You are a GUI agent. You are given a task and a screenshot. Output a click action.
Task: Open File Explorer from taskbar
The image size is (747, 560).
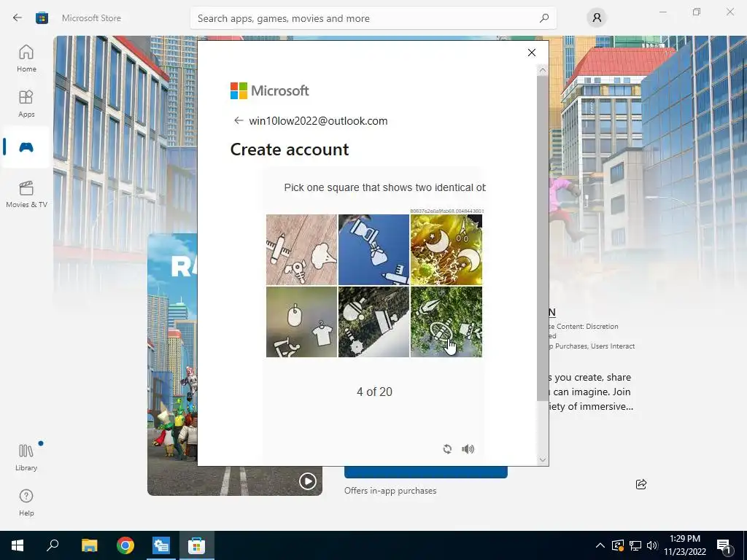[x=89, y=545]
